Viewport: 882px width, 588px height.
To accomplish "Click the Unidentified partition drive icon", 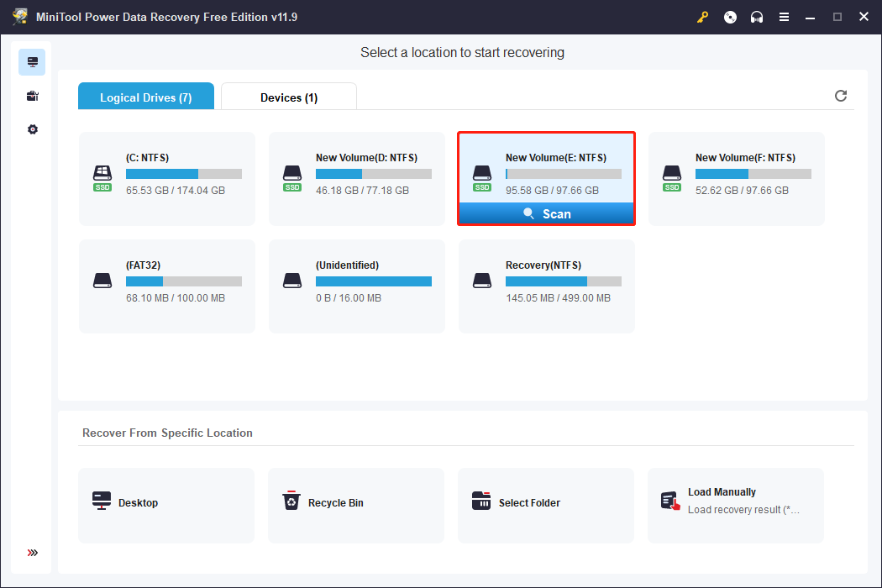I will tap(292, 281).
